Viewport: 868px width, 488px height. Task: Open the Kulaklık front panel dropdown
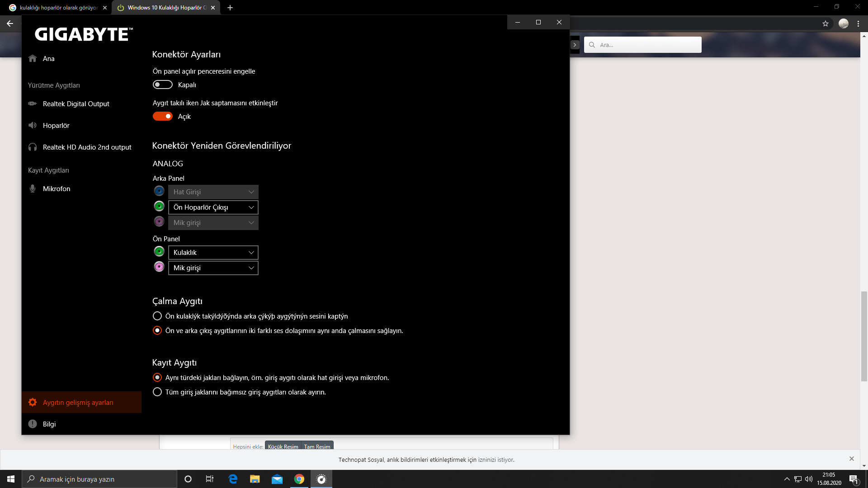click(x=213, y=253)
